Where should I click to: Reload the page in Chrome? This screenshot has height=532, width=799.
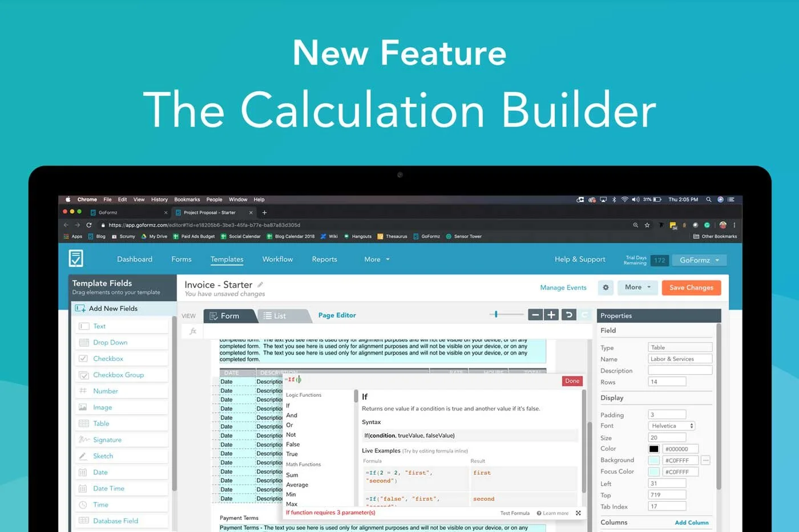click(x=89, y=225)
